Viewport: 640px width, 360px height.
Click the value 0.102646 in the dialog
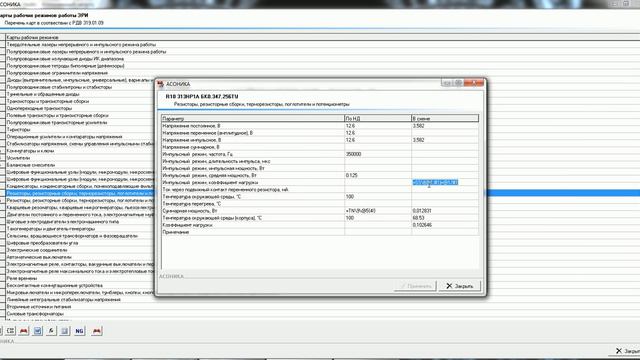(x=422, y=225)
